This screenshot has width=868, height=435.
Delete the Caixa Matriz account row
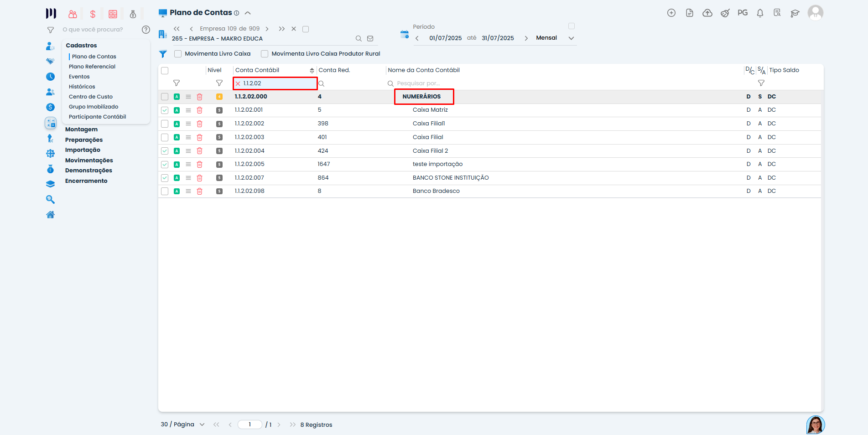point(199,110)
